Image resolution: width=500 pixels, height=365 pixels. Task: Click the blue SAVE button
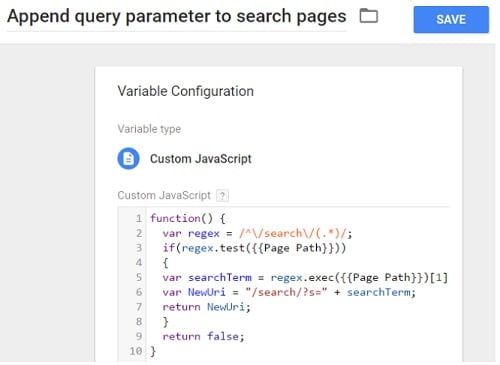451,19
